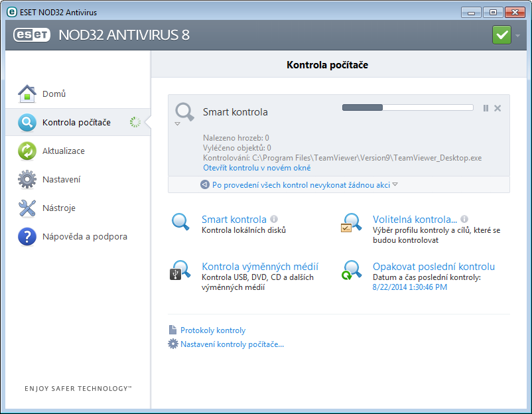Click the info icon next to Volitelná kontrola
This screenshot has width=532, height=414.
[x=464, y=219]
